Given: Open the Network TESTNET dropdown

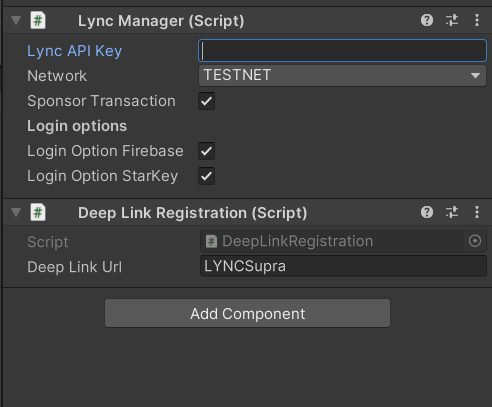Looking at the screenshot, I should click(342, 76).
